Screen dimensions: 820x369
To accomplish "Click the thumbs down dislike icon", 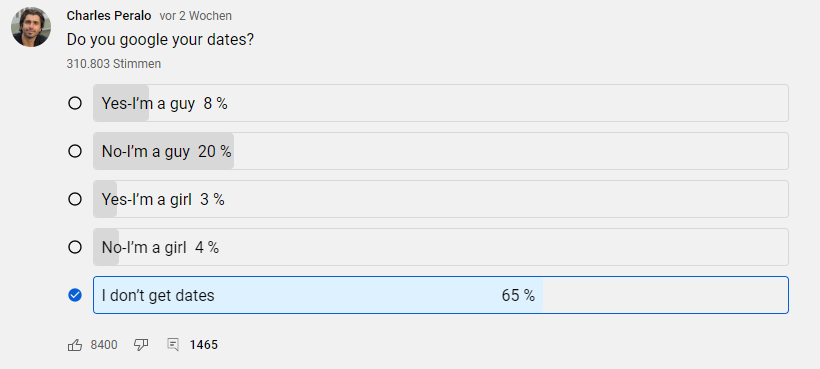I will [141, 345].
